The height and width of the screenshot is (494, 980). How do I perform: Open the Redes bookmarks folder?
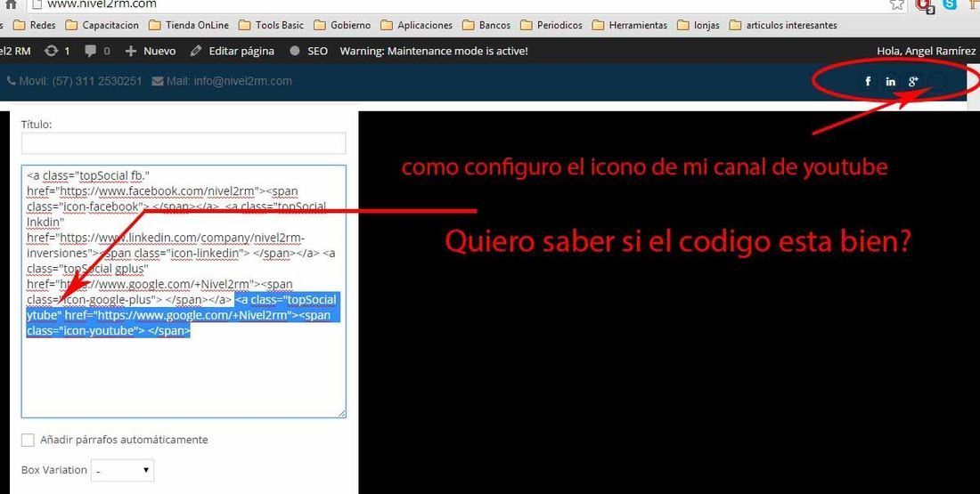coord(35,26)
